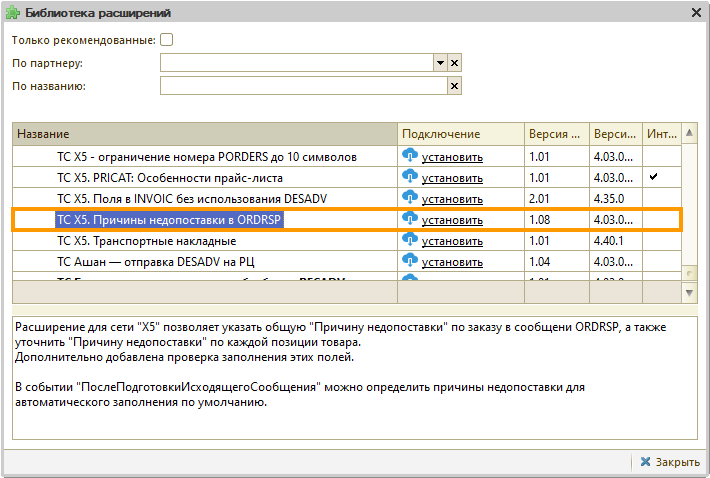
Task: Clear the По партнеру filter with X icon
Action: point(454,63)
